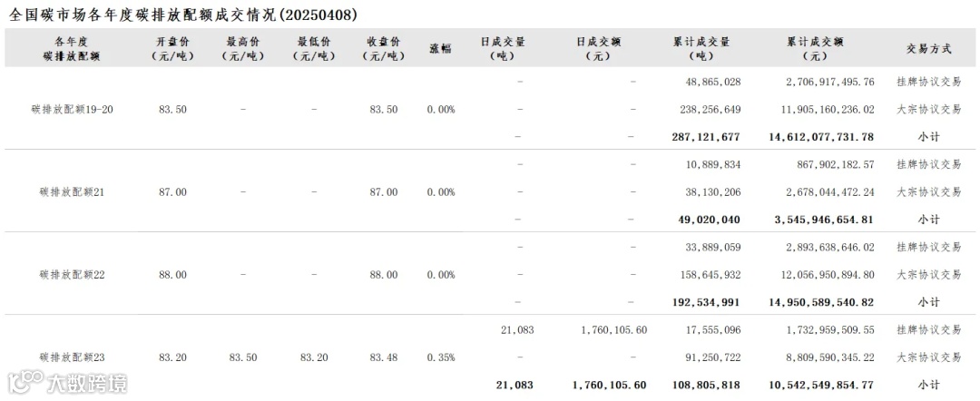980x401 pixels.
Task: Click subtotal amount 10,542,549,854.77
Action: click(x=821, y=385)
